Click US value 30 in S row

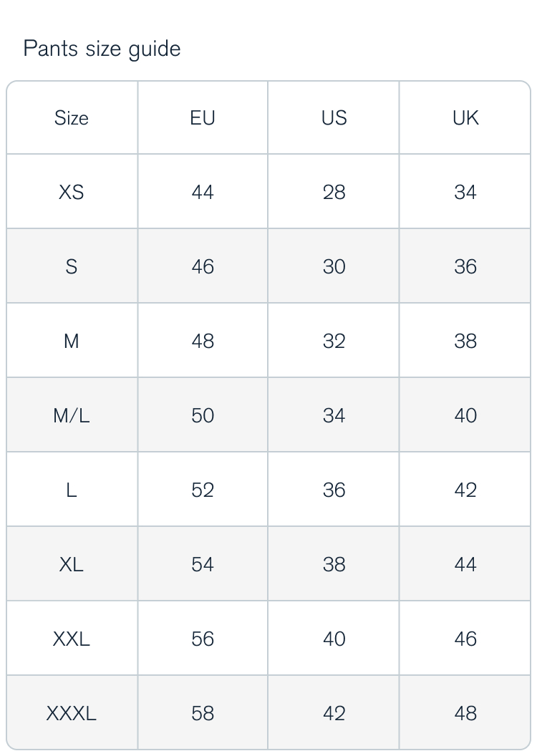[x=334, y=266]
